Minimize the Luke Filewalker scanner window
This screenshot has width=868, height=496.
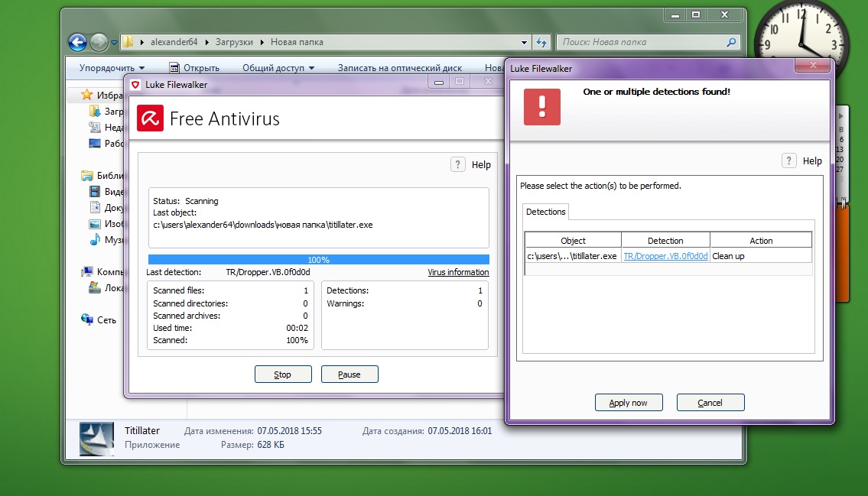tap(439, 82)
